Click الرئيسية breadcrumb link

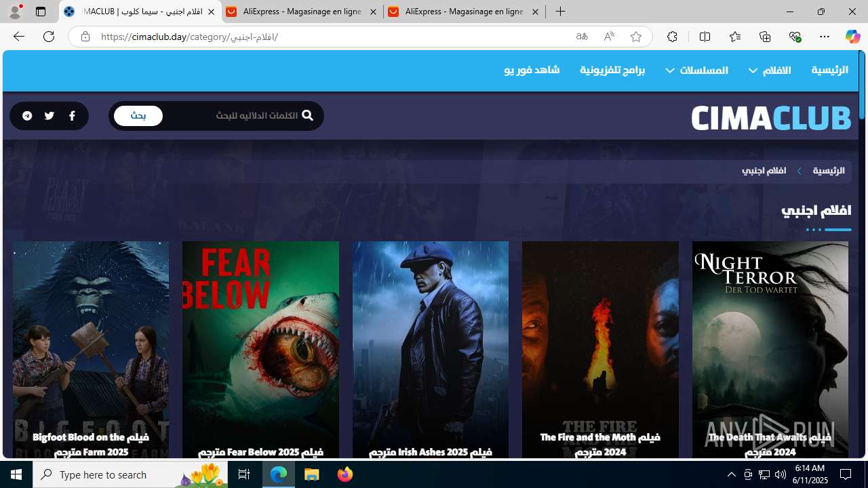[x=829, y=171]
